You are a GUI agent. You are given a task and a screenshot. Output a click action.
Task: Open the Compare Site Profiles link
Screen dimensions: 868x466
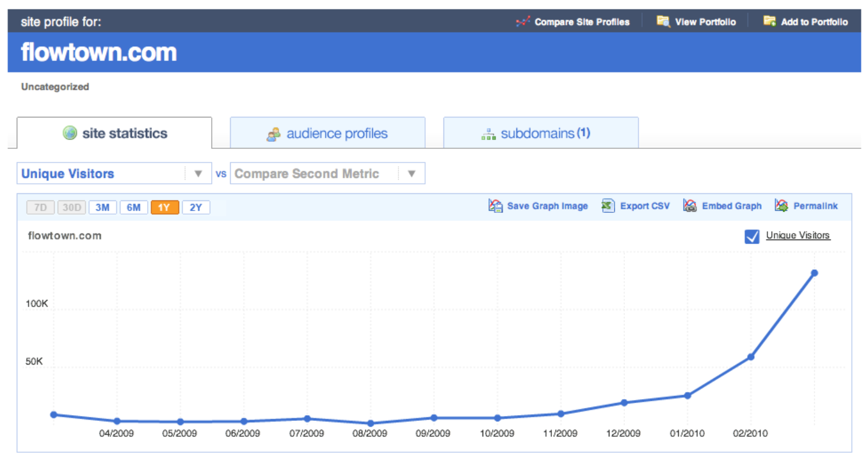[x=582, y=22]
